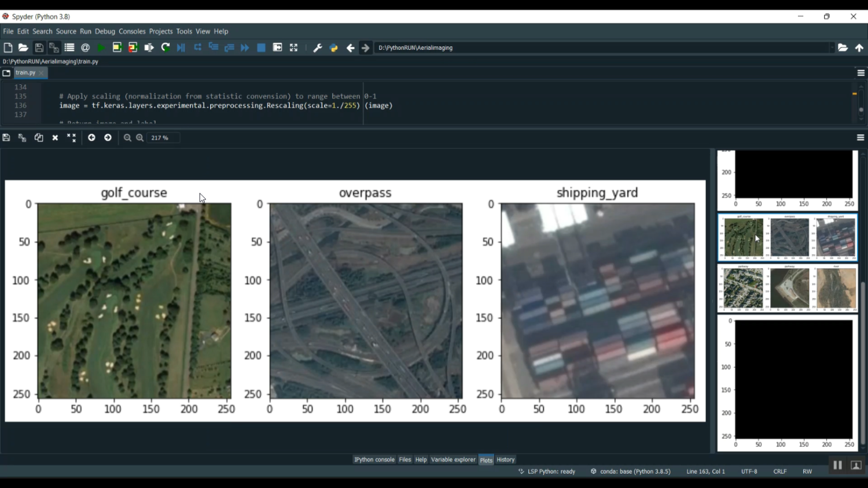
Task: Remove all plots from the pane
Action: 71,138
